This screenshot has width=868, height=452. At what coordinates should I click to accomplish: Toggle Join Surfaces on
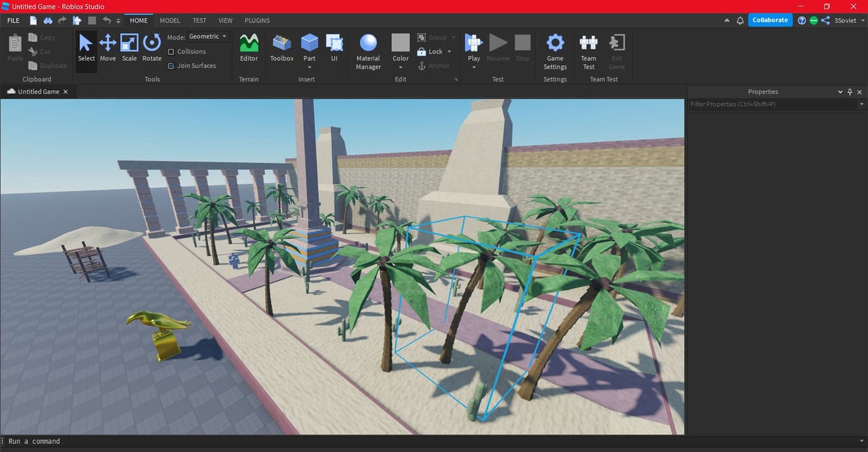(x=170, y=65)
